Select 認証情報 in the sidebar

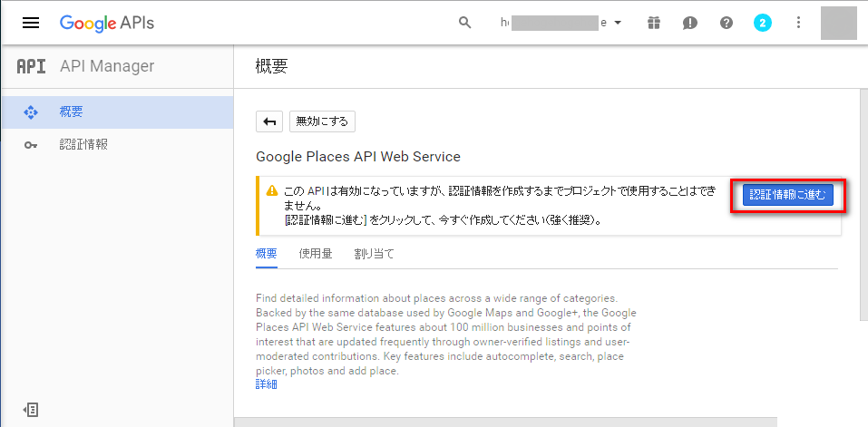pos(117,145)
